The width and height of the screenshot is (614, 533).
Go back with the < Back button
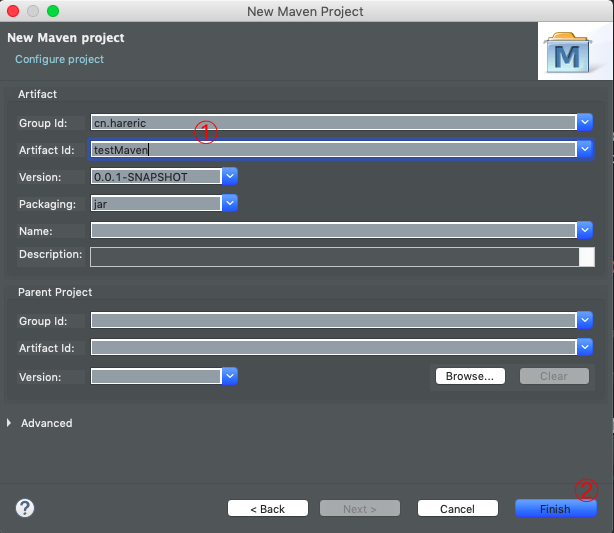coord(268,509)
